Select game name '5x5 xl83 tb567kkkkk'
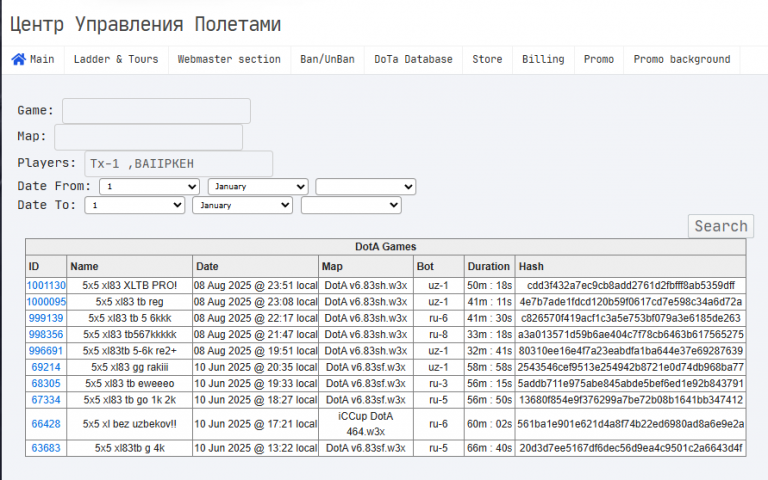This screenshot has height=480, width=768. (130, 335)
